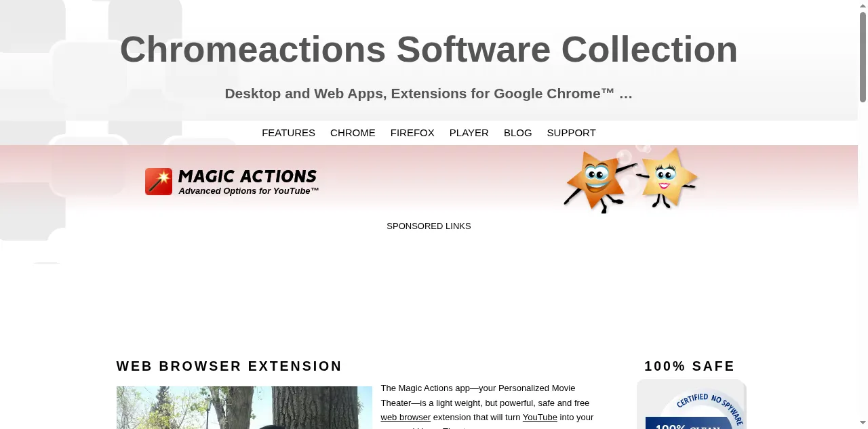This screenshot has height=429, width=868.
Task: Click the 'WEB BROWSER EXTENSION' heading
Action: 229,367
